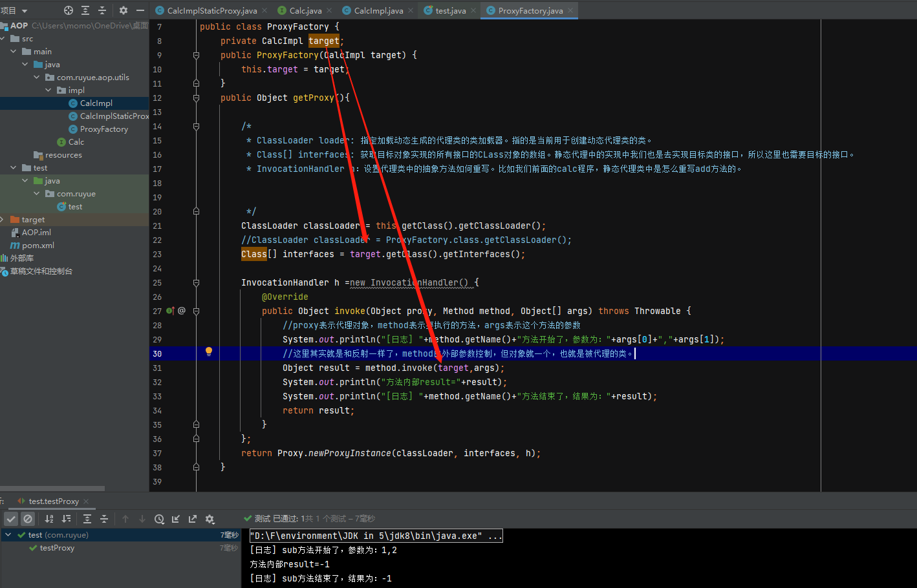The image size is (917, 588).
Task: Collapse the fold marker at line 25
Action: [x=196, y=283]
